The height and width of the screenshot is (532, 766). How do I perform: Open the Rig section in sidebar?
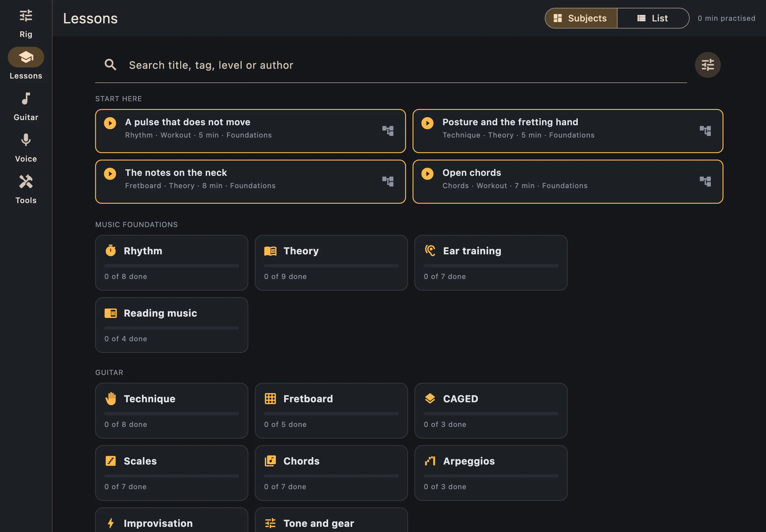[26, 24]
